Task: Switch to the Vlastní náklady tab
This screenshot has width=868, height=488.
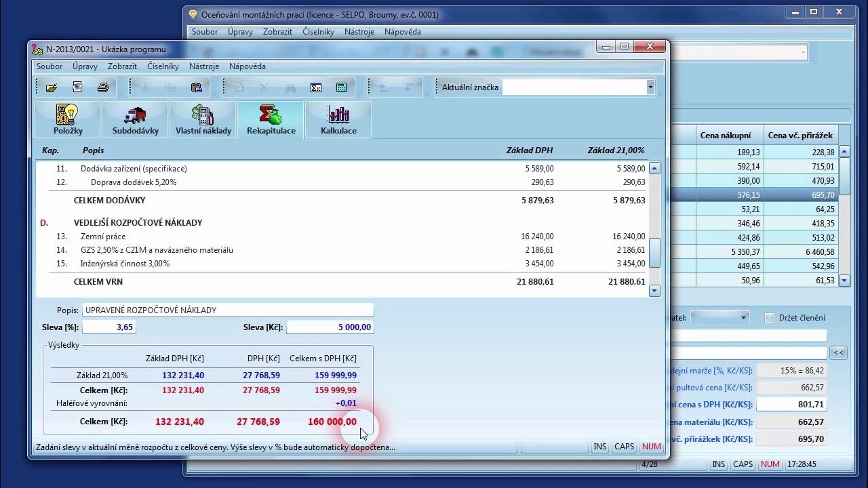Action: tap(203, 120)
